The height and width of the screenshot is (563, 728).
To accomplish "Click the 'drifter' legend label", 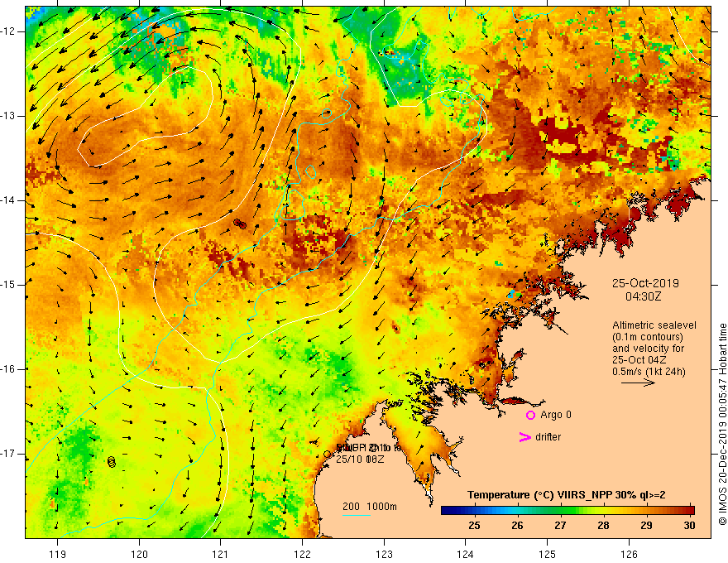I will click(x=548, y=437).
